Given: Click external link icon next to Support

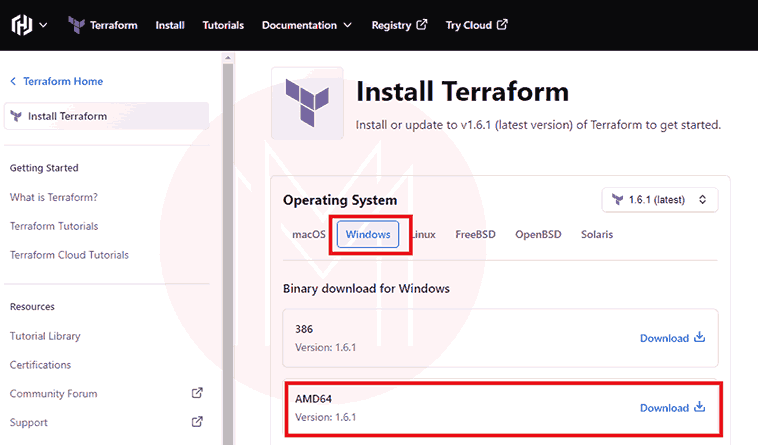Looking at the screenshot, I should coord(197,422).
